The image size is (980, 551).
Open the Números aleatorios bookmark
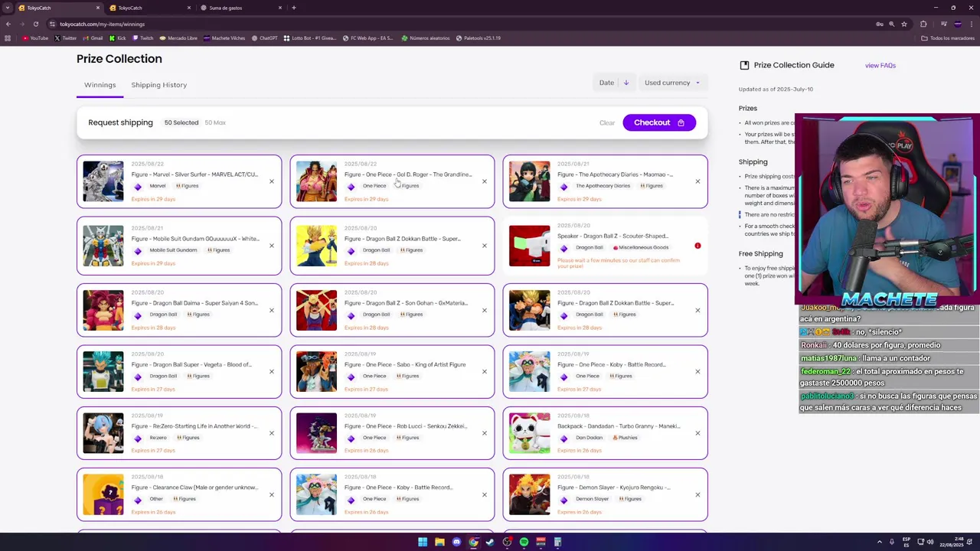tap(426, 37)
